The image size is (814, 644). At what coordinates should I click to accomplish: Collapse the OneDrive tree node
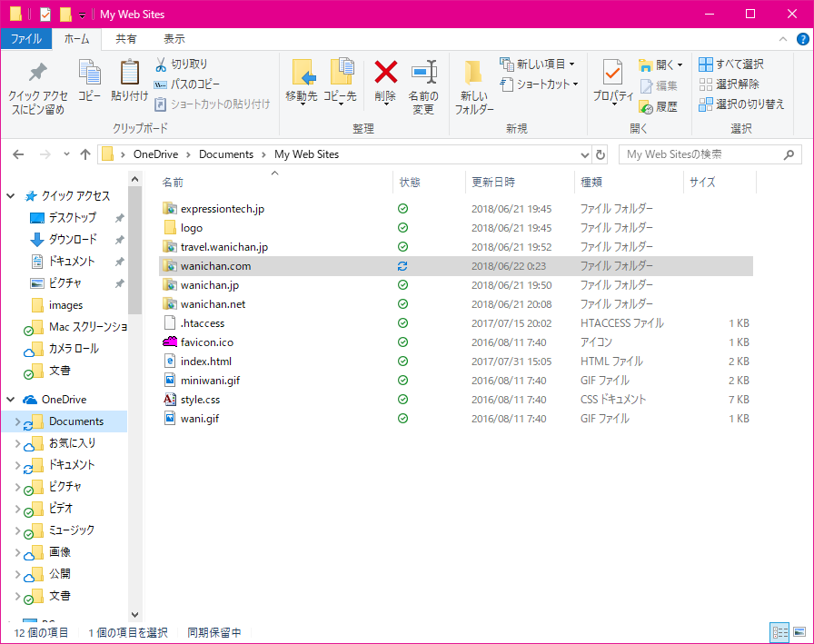click(x=10, y=399)
